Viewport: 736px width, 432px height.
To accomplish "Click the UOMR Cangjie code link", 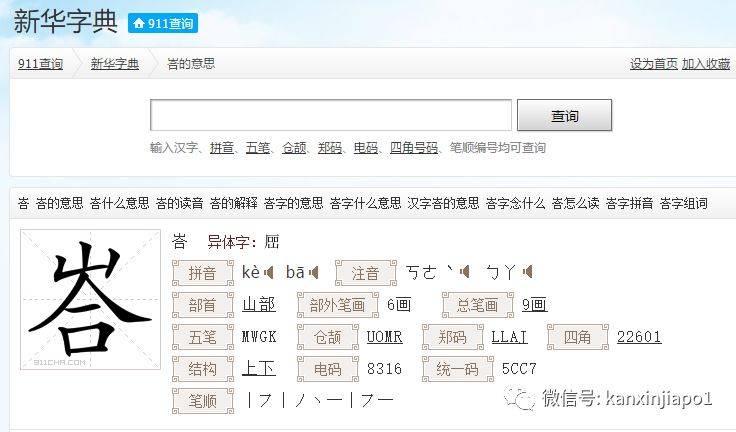I will click(x=384, y=337).
